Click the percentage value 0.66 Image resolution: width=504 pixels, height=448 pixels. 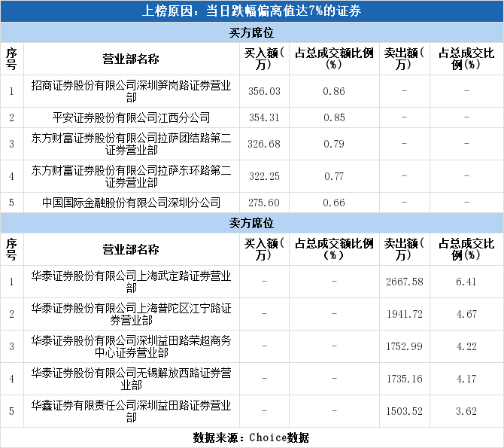[334, 203]
